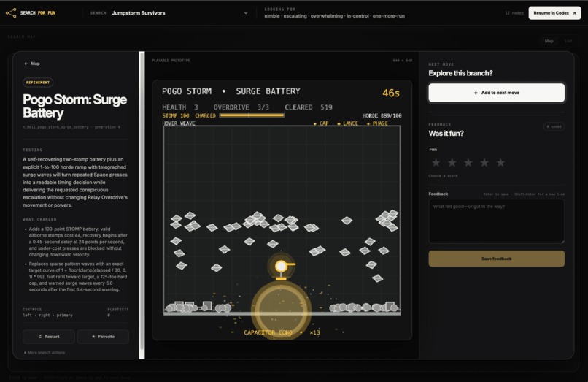Click the 12 nodes counter

point(514,12)
